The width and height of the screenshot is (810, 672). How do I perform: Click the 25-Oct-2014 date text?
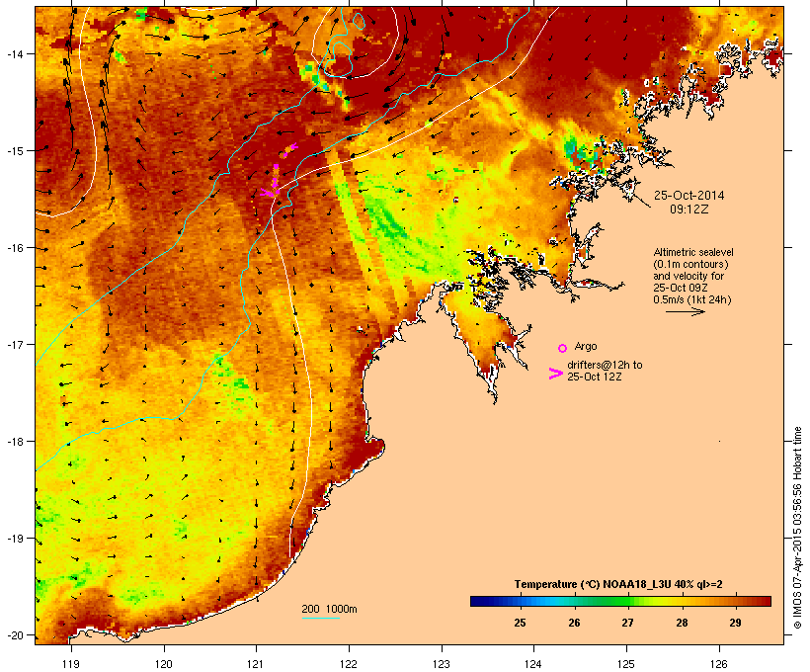(x=689, y=196)
